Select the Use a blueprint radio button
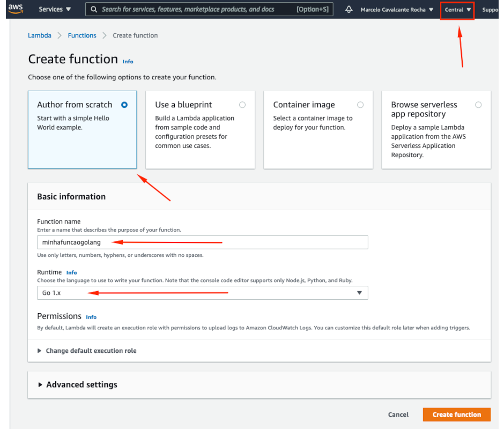Image resolution: width=504 pixels, height=429 pixels. [x=242, y=105]
